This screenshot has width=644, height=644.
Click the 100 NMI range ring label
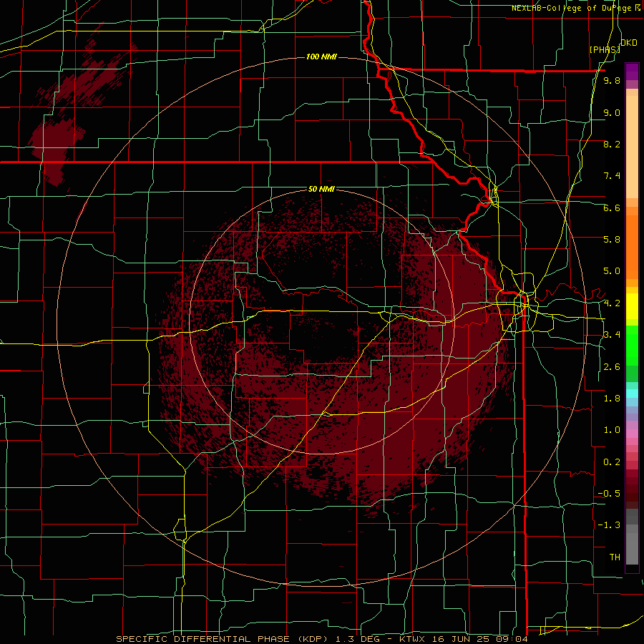tap(321, 57)
